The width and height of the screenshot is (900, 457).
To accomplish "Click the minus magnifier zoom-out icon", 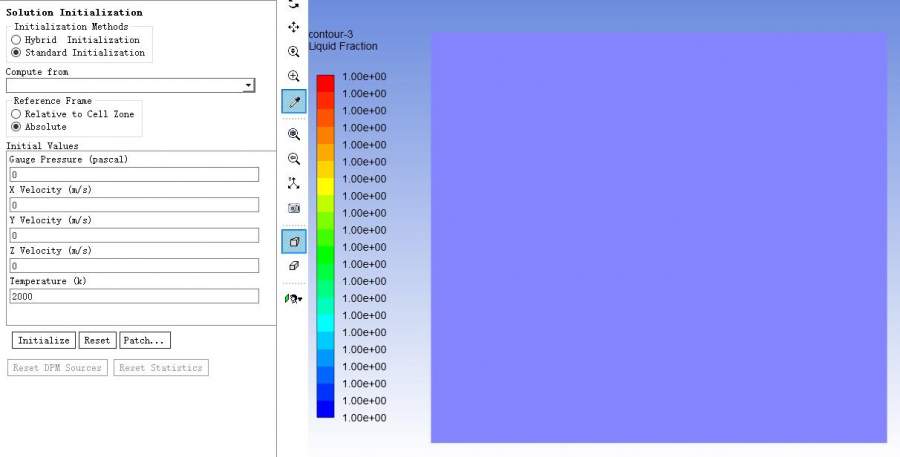I will pyautogui.click(x=294, y=159).
